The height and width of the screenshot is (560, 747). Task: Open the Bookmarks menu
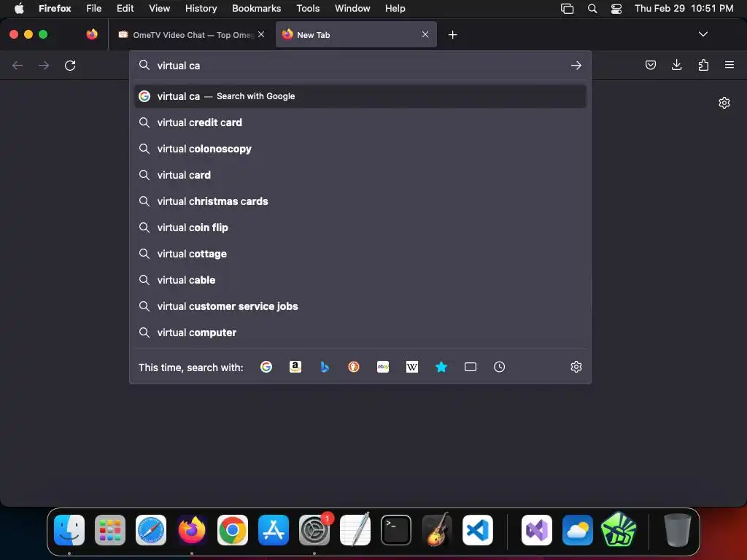[x=256, y=8]
